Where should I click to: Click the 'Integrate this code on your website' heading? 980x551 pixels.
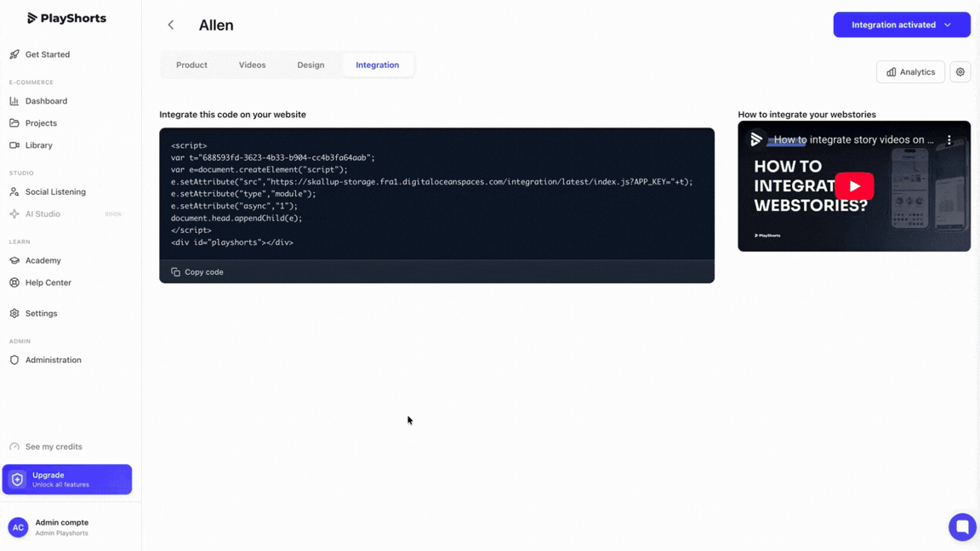pos(232,114)
